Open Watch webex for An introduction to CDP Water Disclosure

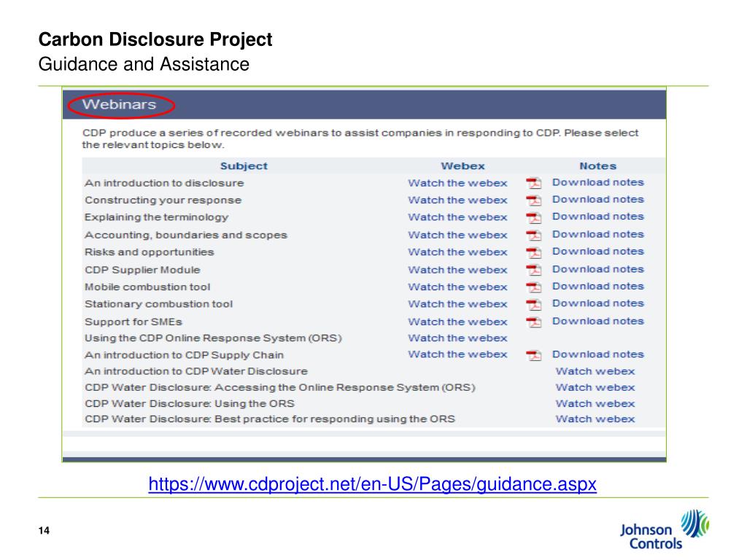click(x=595, y=371)
